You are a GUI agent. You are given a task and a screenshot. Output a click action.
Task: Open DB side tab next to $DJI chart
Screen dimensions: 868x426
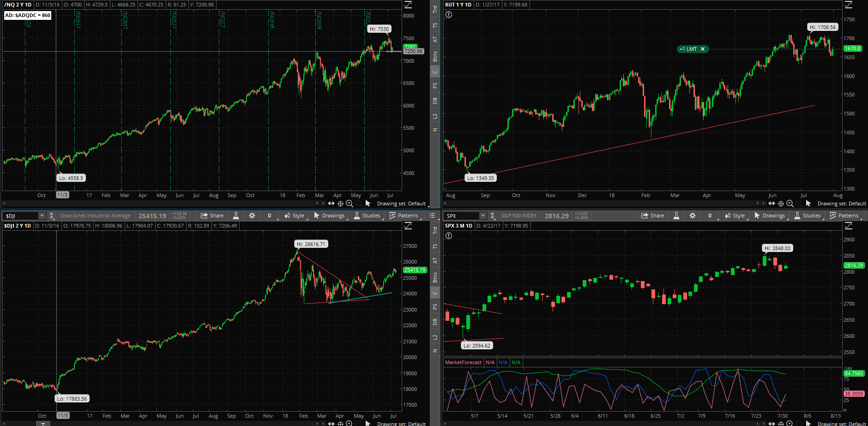[435, 322]
